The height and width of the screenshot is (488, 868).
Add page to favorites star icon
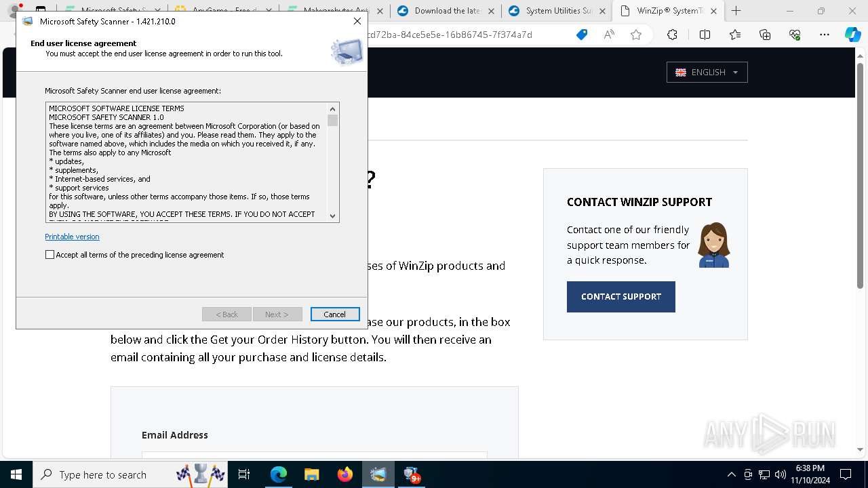pos(636,35)
